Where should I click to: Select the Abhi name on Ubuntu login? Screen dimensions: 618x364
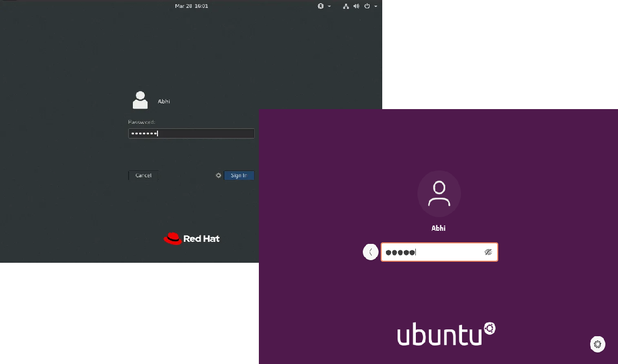(439, 228)
